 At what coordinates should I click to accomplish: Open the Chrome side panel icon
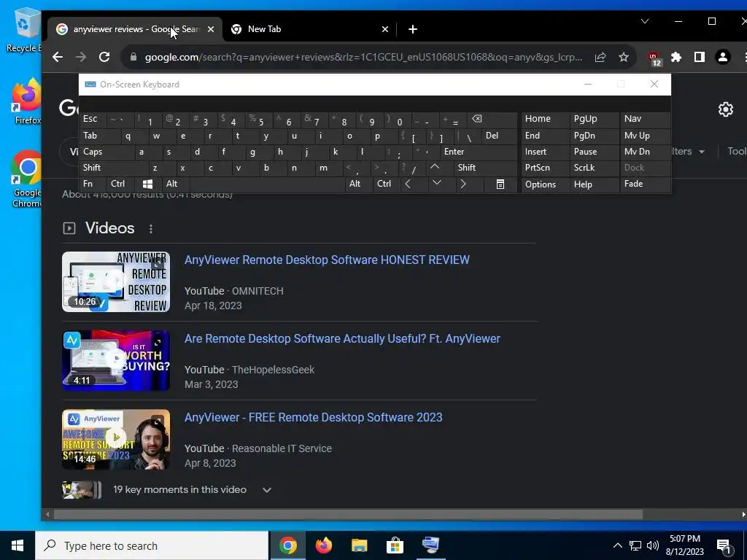(x=700, y=57)
